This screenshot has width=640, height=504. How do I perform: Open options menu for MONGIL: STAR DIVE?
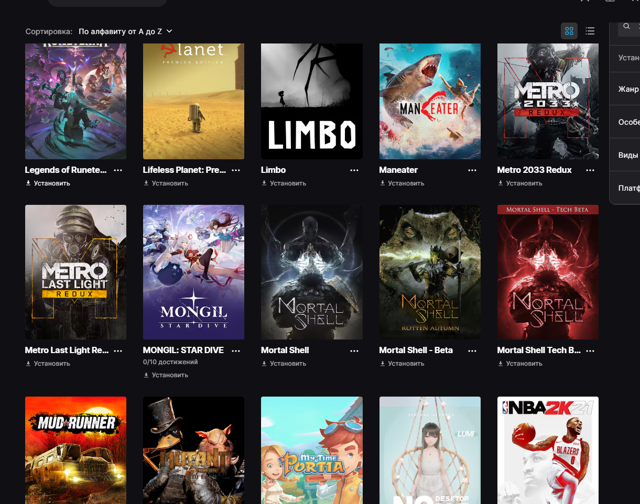pyautogui.click(x=236, y=351)
